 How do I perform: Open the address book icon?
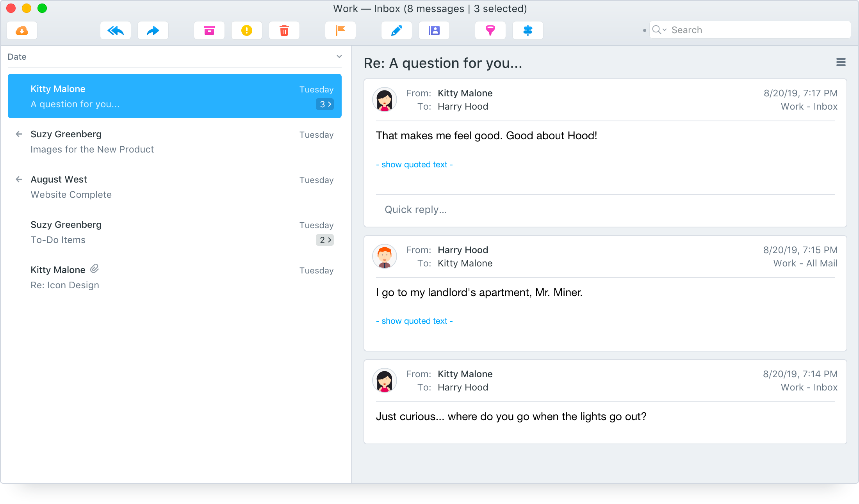[x=434, y=30]
